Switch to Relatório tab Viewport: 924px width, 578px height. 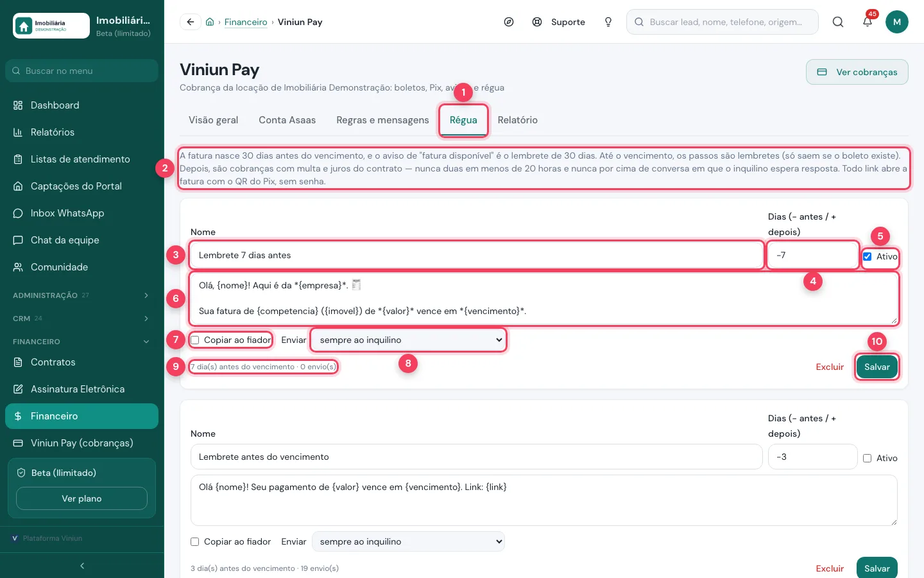[x=518, y=120]
